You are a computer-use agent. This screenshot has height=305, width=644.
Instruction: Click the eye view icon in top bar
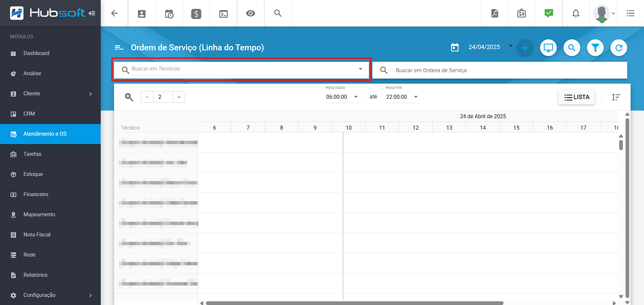[251, 13]
